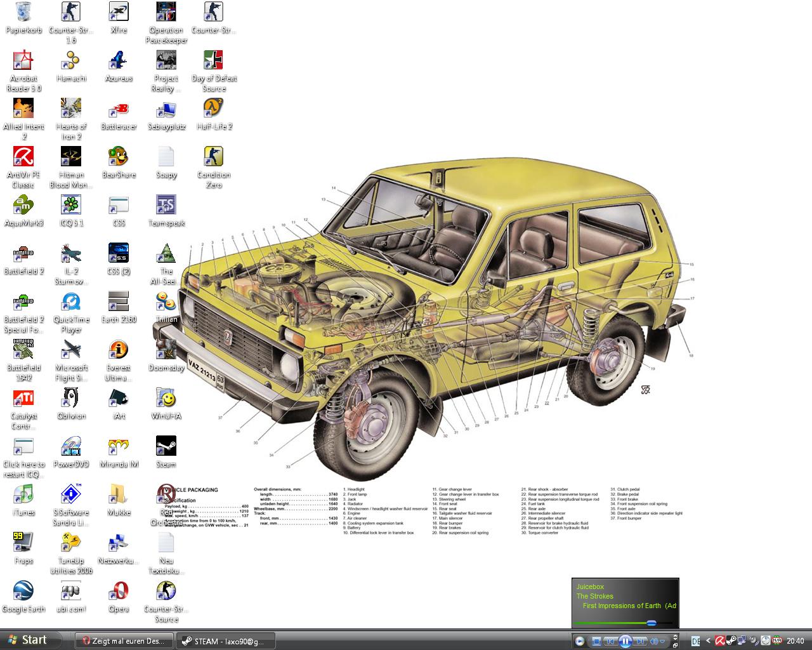Expand volume dropdown arrow in media toolbar
This screenshot has width=812, height=650.
coord(662,641)
